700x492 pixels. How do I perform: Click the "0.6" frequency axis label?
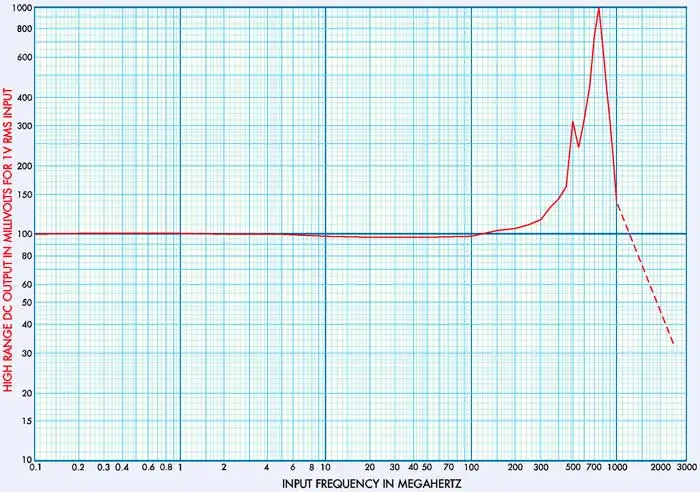point(148,467)
